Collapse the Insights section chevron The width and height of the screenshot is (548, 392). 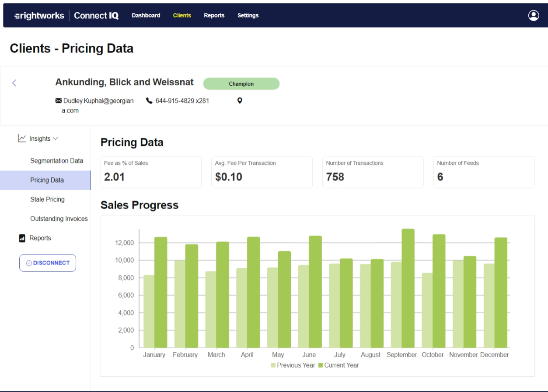point(55,138)
